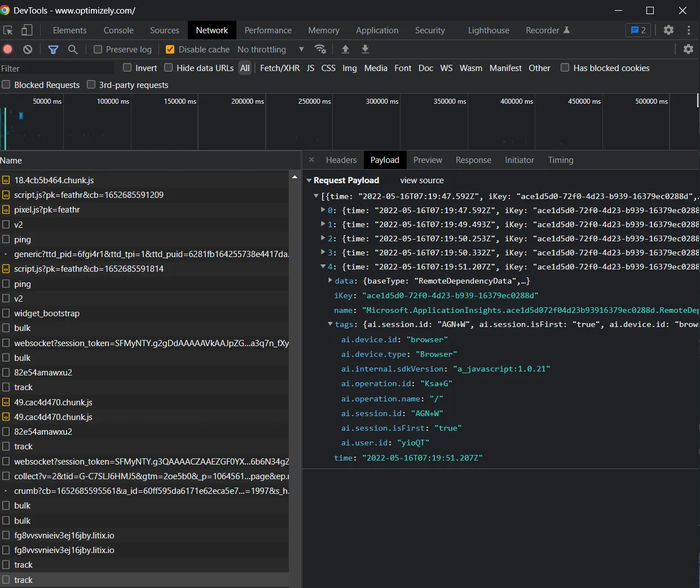Image resolution: width=700 pixels, height=588 pixels.
Task: Check the Hide data URLs option
Action: (168, 68)
